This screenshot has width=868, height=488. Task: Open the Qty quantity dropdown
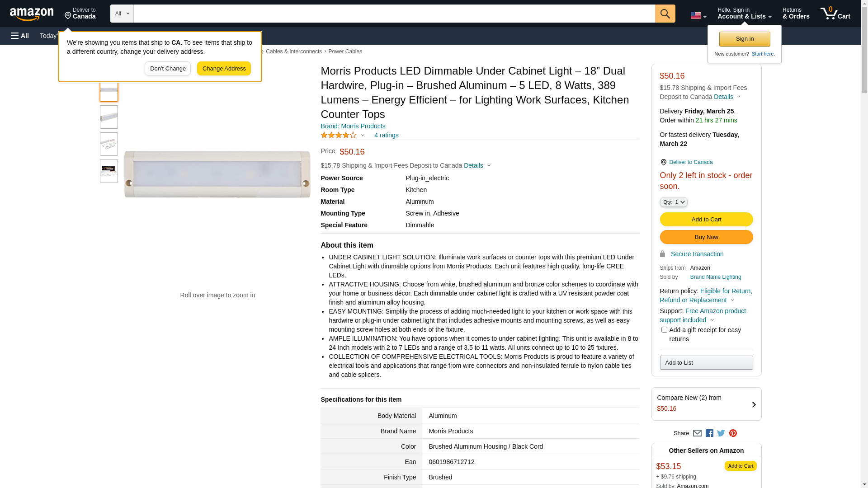tap(674, 202)
